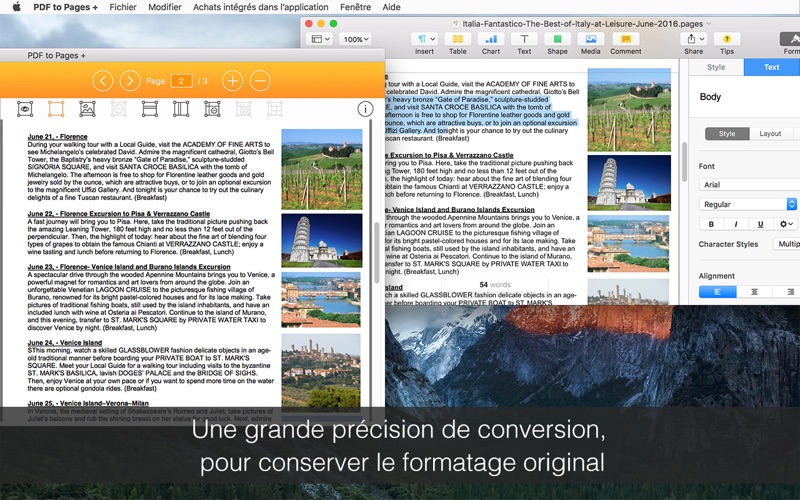The width and height of the screenshot is (800, 500).
Task: Open the 100% zoom dropdown in Pages
Action: tap(356, 39)
